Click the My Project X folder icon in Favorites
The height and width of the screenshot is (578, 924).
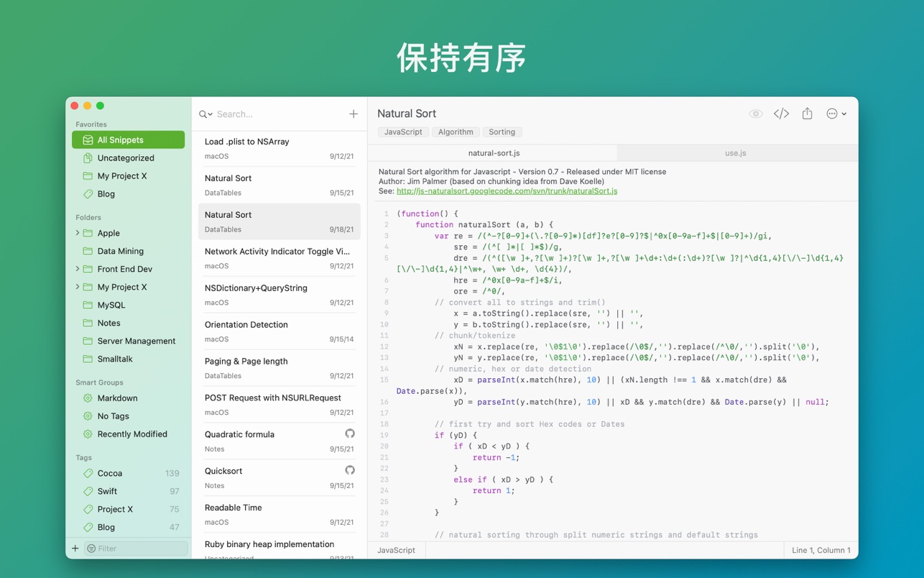(x=88, y=176)
